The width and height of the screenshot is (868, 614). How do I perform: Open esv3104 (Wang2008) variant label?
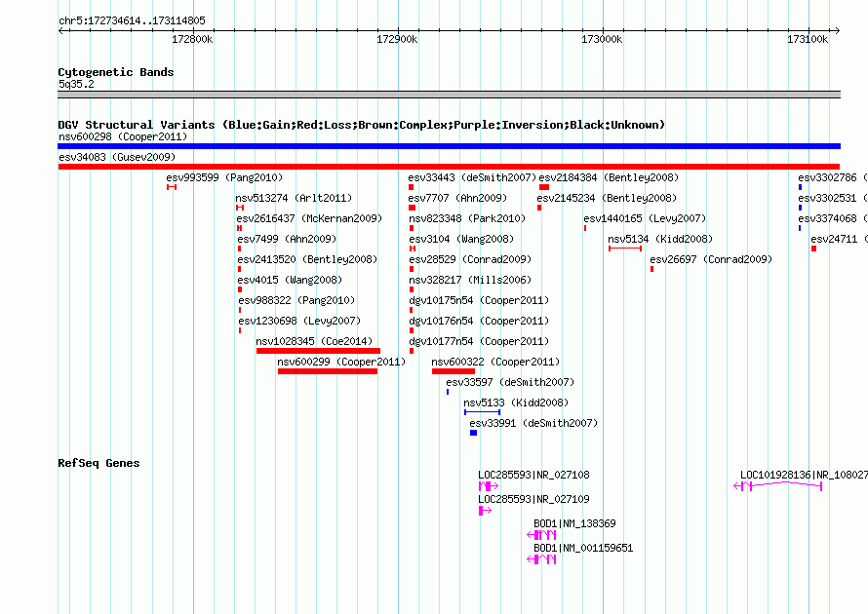[x=461, y=239]
